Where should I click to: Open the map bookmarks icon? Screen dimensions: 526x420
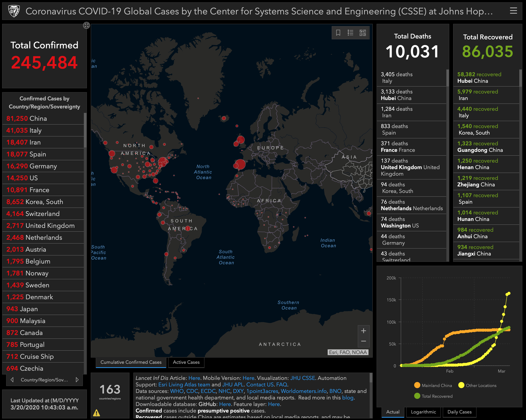(338, 33)
